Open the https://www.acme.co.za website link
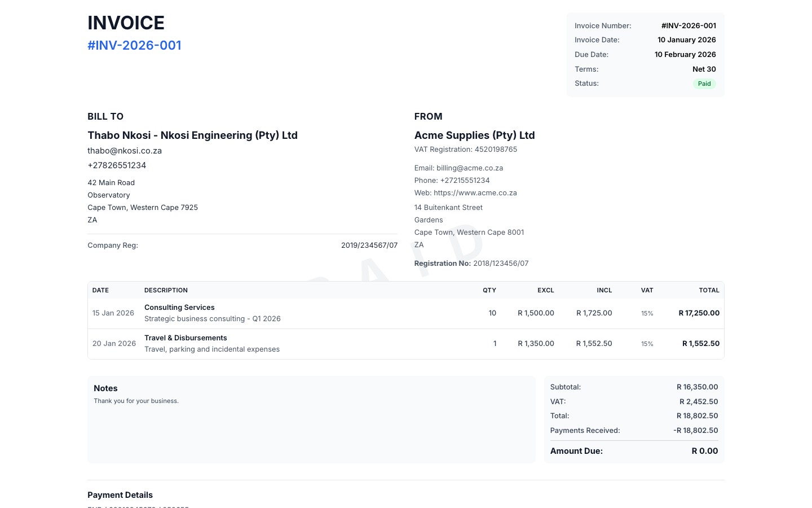Image resolution: width=812 pixels, height=508 pixels. click(475, 192)
